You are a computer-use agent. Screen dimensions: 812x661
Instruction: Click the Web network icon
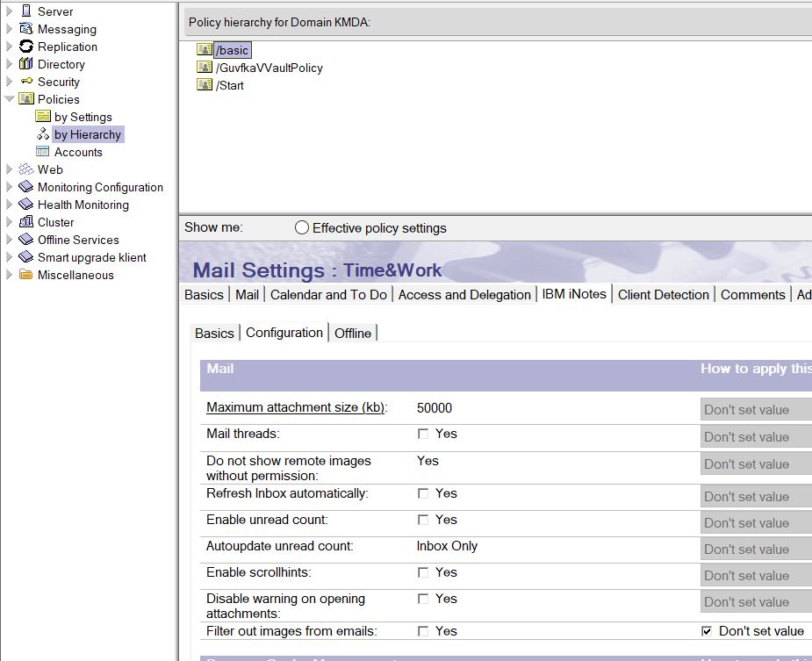pyautogui.click(x=25, y=169)
